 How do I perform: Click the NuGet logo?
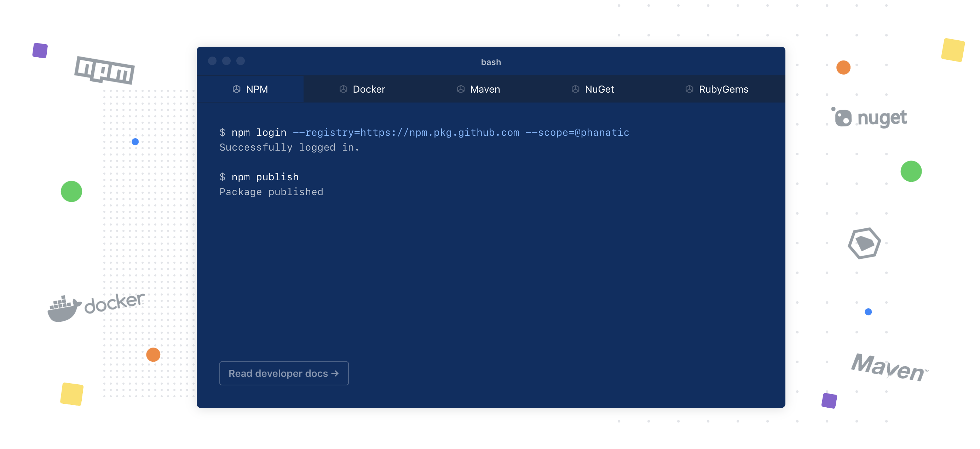pos(870,118)
